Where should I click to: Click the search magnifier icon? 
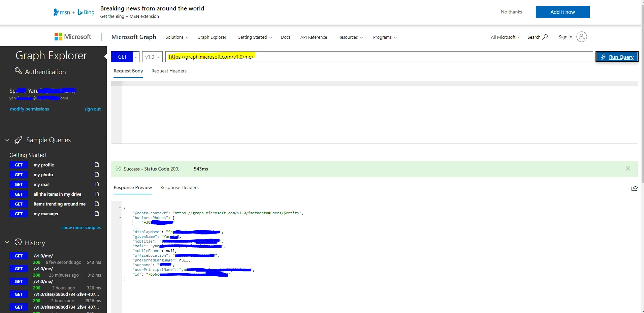point(545,37)
